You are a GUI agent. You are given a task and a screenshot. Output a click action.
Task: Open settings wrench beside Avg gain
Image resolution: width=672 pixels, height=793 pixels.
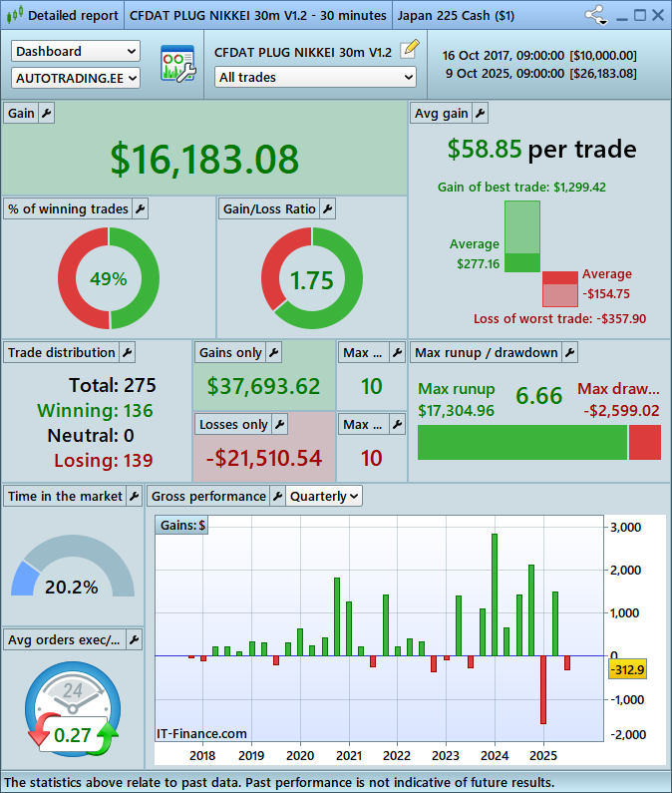[x=480, y=114]
